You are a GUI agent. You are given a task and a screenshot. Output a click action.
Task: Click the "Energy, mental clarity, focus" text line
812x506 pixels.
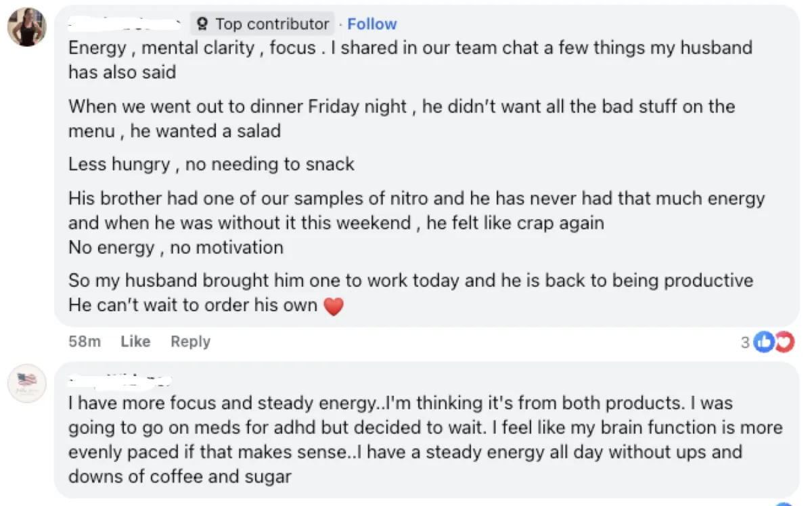[x=193, y=49]
